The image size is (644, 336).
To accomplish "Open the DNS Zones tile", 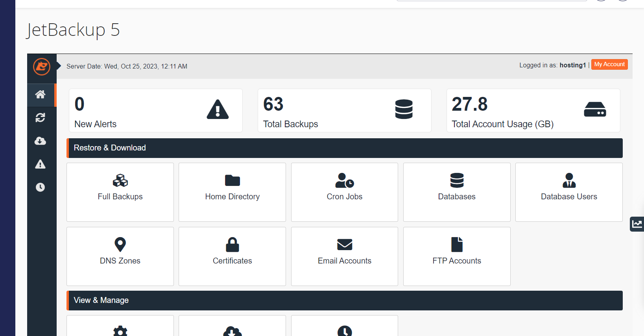I will [120, 256].
